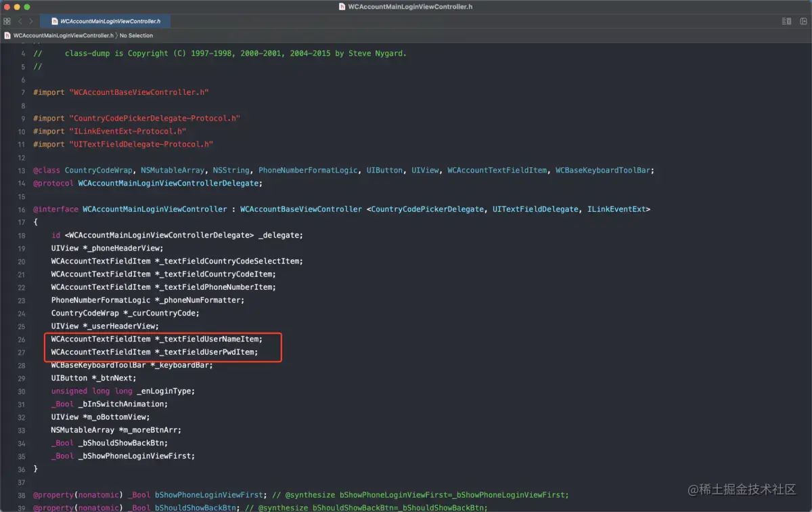Open jump bar file WCAccountMainLoginViewController.h
The width and height of the screenshot is (812, 512).
[x=63, y=35]
